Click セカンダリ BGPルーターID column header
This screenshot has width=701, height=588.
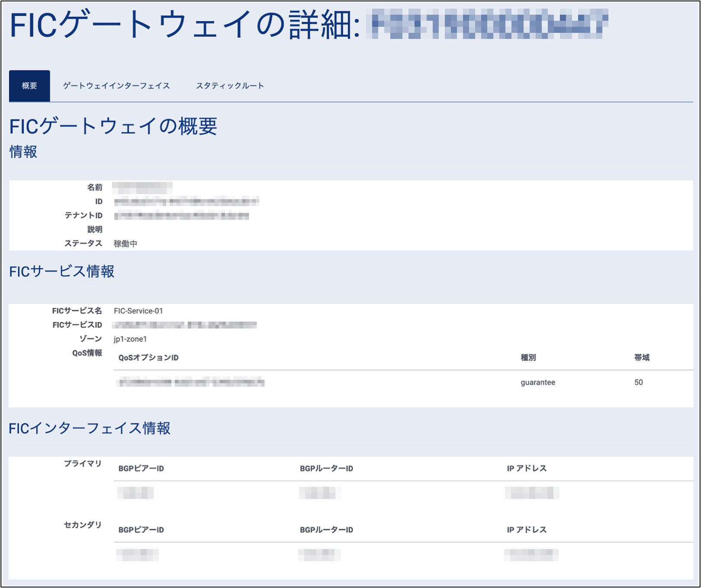point(327,530)
